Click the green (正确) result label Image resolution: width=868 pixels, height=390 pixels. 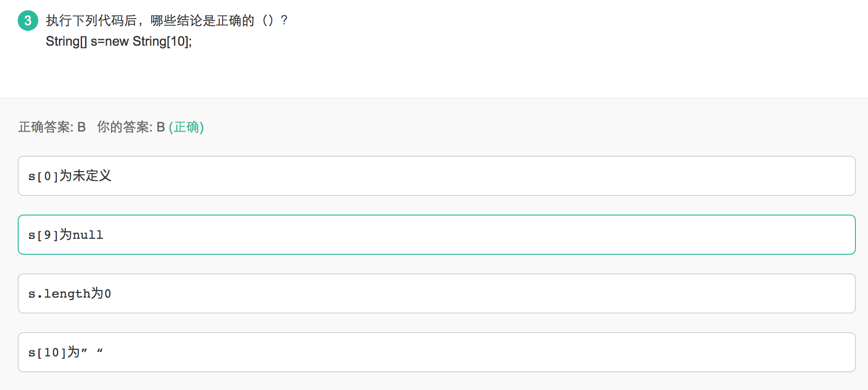(x=186, y=127)
